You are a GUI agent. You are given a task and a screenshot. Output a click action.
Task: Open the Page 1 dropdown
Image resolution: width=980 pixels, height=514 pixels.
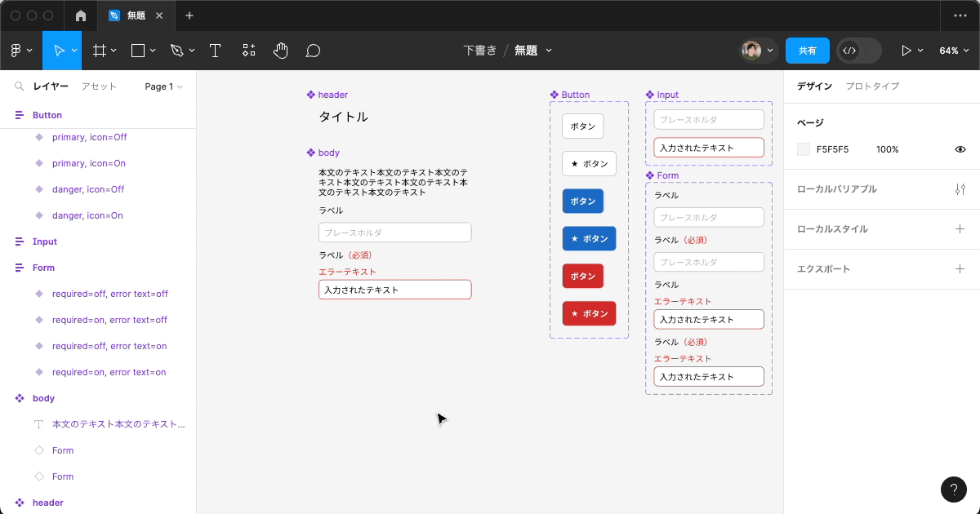pyautogui.click(x=163, y=86)
